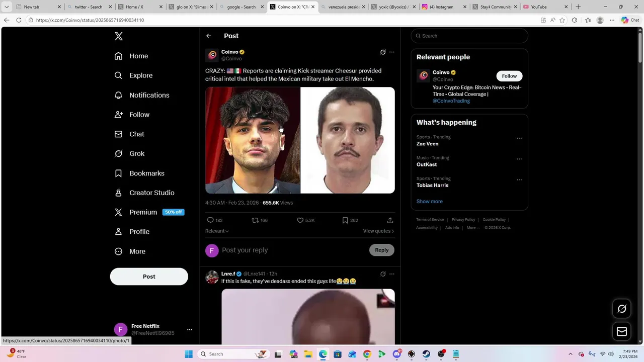Screen dimensions: 644x362
Task: Click the share icon on the post
Action: point(390,220)
